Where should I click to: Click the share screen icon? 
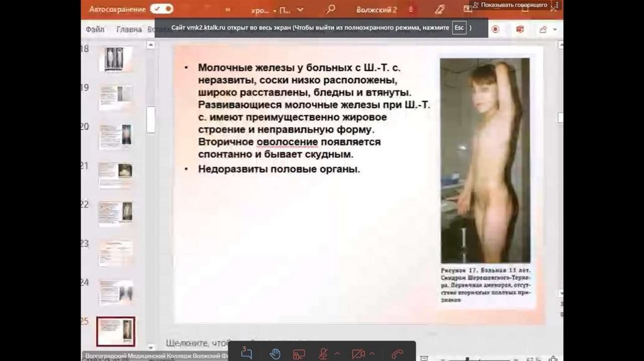click(x=299, y=353)
